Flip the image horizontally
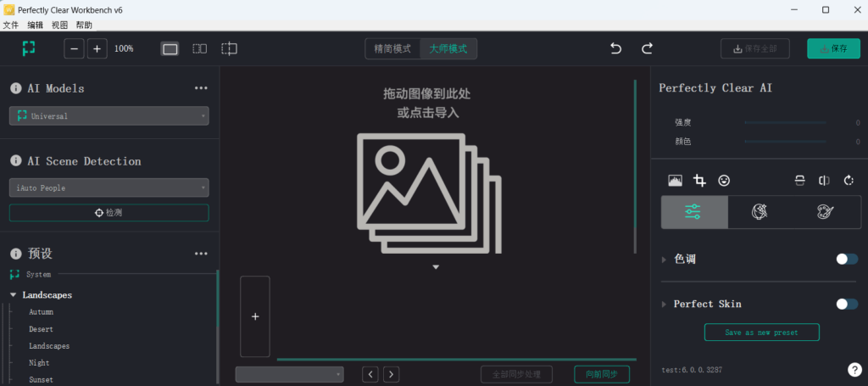 tap(824, 181)
